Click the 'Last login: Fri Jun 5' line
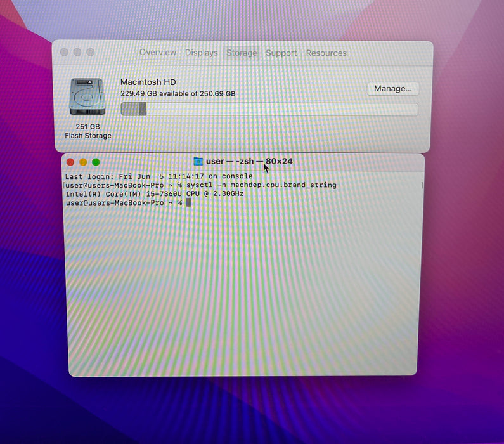Screen dimensions: 504x444 coord(158,176)
